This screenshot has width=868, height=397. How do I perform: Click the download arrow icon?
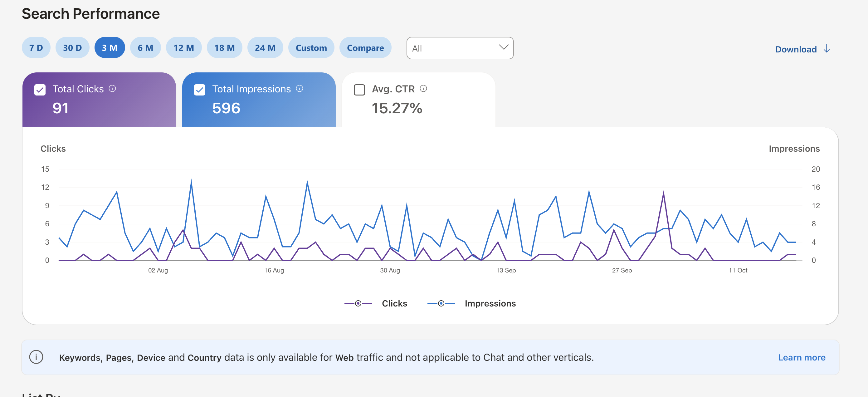click(x=827, y=50)
